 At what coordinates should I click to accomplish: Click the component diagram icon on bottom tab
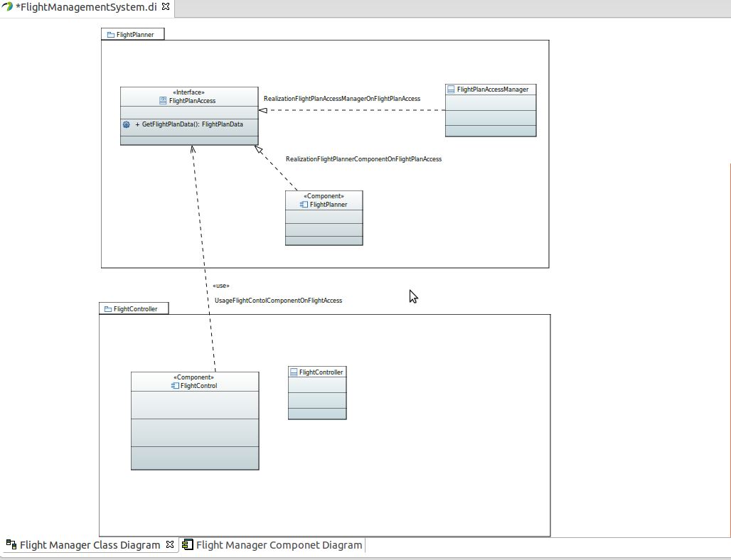(x=188, y=544)
